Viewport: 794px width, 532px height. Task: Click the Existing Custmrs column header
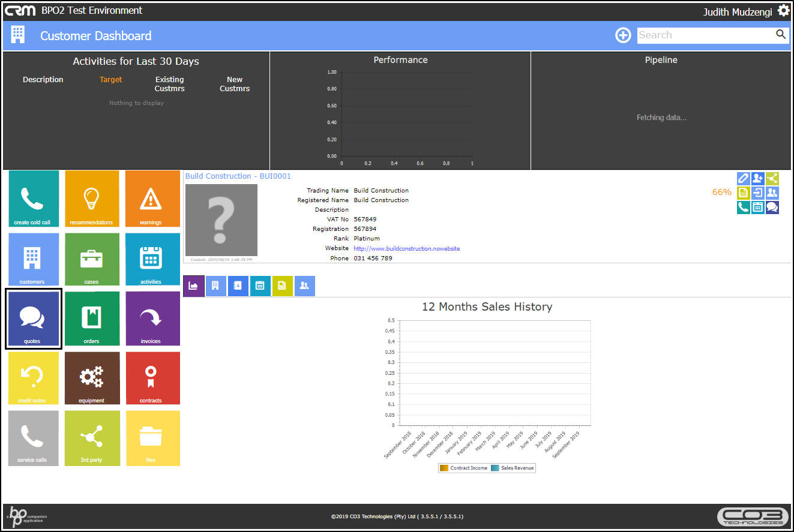tap(170, 84)
